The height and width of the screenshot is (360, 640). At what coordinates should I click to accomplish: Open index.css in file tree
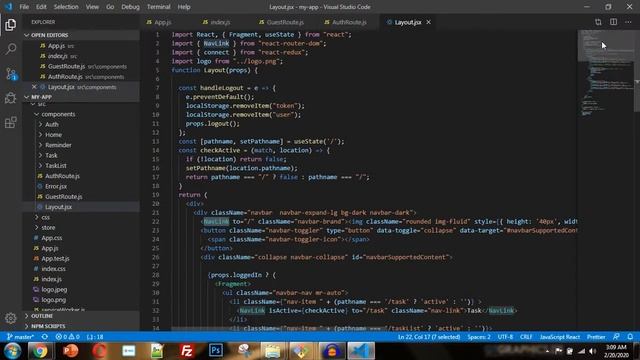point(53,269)
